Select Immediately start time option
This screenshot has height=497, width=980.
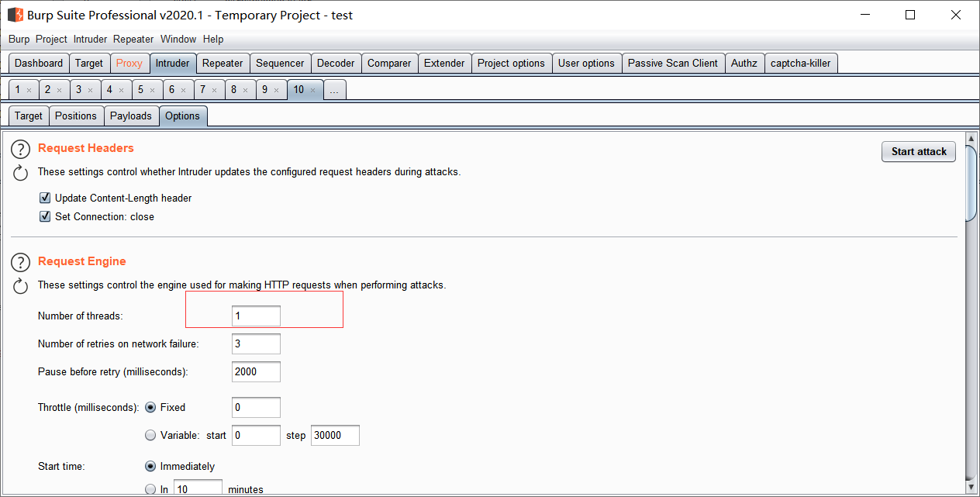tap(150, 466)
